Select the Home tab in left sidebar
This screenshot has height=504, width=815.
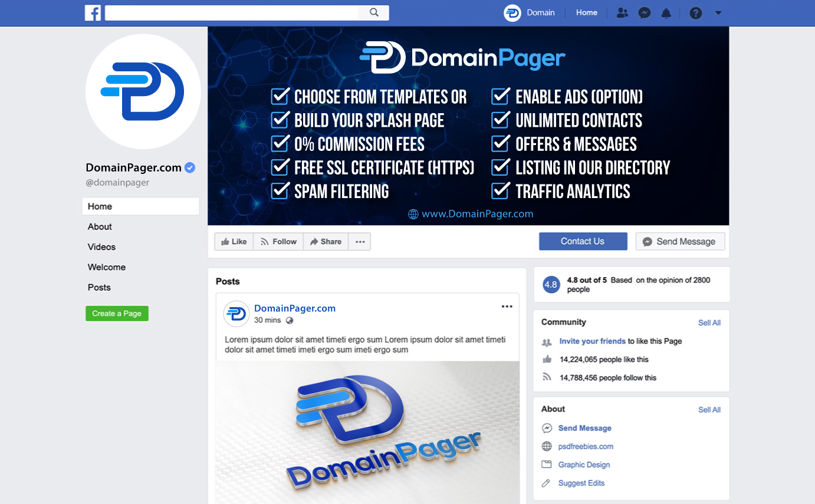140,206
